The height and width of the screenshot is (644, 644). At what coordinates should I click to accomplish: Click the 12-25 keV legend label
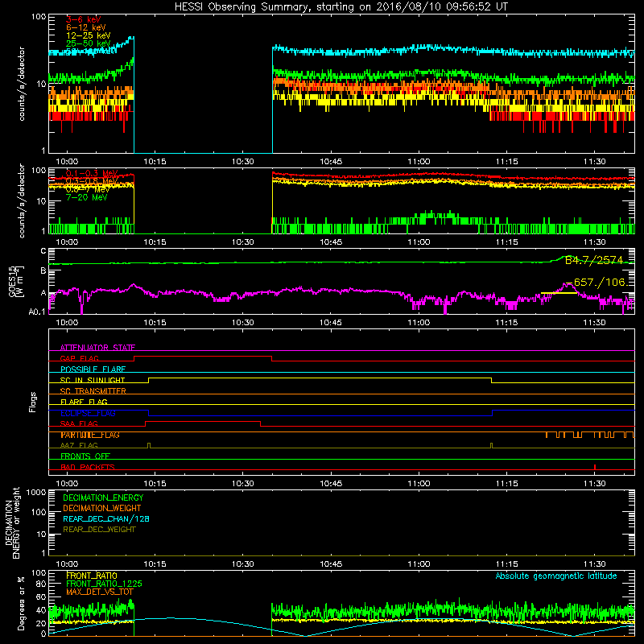click(89, 35)
